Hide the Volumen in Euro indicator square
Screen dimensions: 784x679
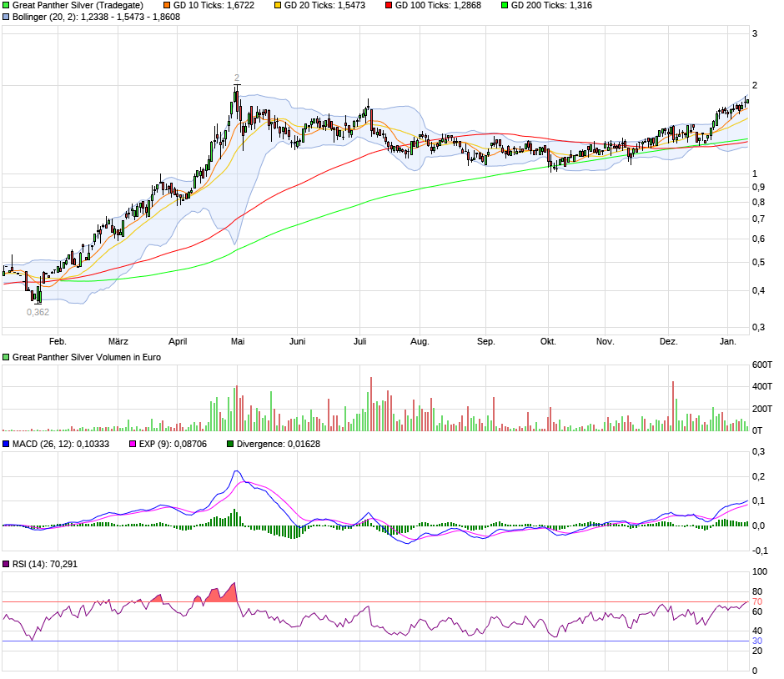click(x=6, y=355)
